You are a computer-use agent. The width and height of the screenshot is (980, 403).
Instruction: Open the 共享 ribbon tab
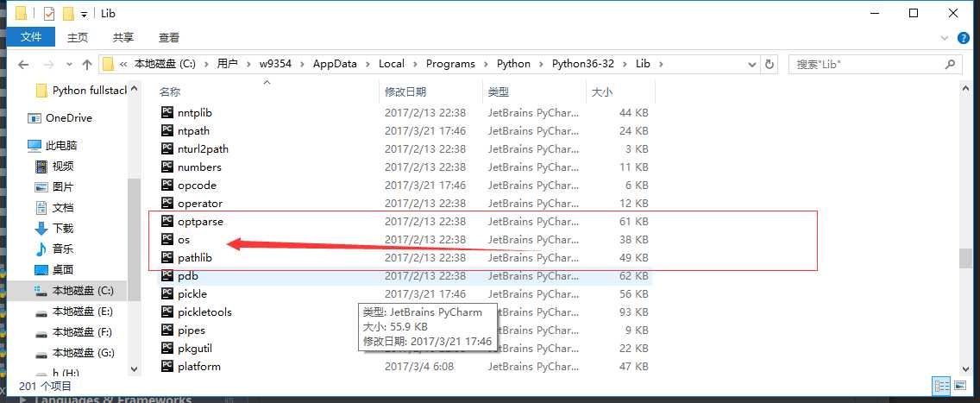pyautogui.click(x=123, y=37)
